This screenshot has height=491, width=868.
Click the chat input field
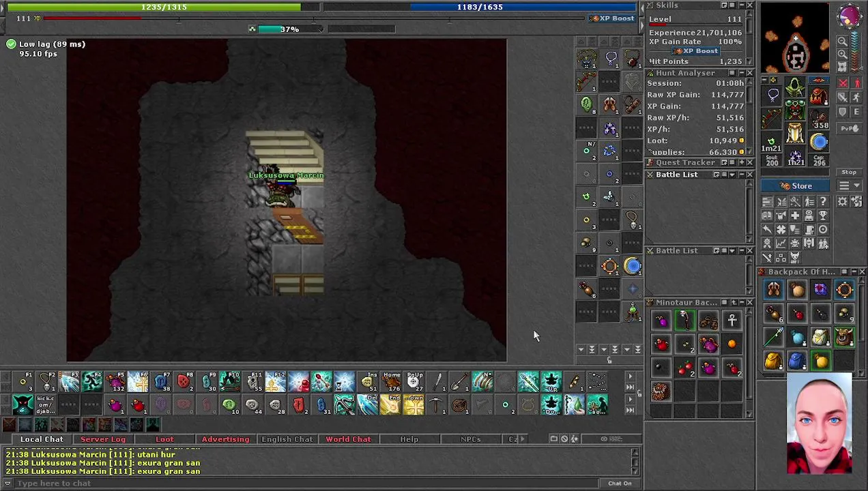point(307,483)
